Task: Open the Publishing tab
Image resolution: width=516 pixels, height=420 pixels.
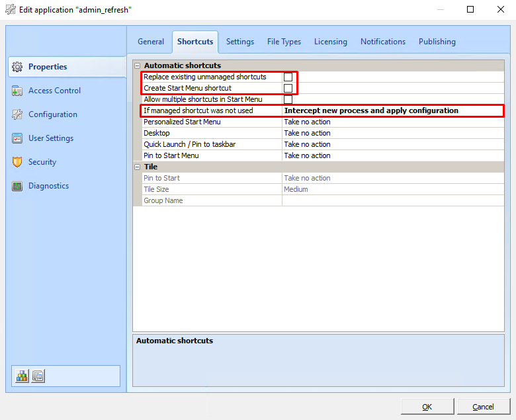Action: pyautogui.click(x=437, y=42)
